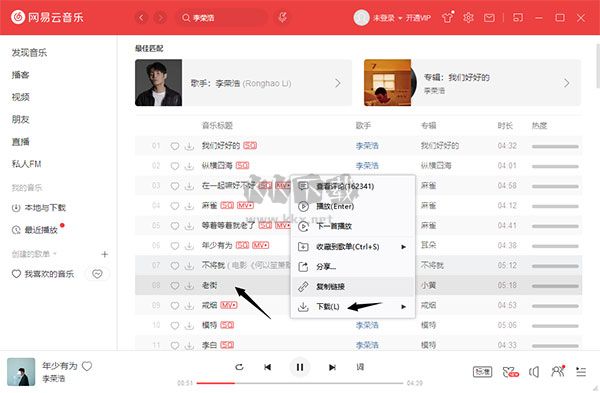Open the skin theme shirt icon
The height and width of the screenshot is (393, 600).
pyautogui.click(x=447, y=18)
